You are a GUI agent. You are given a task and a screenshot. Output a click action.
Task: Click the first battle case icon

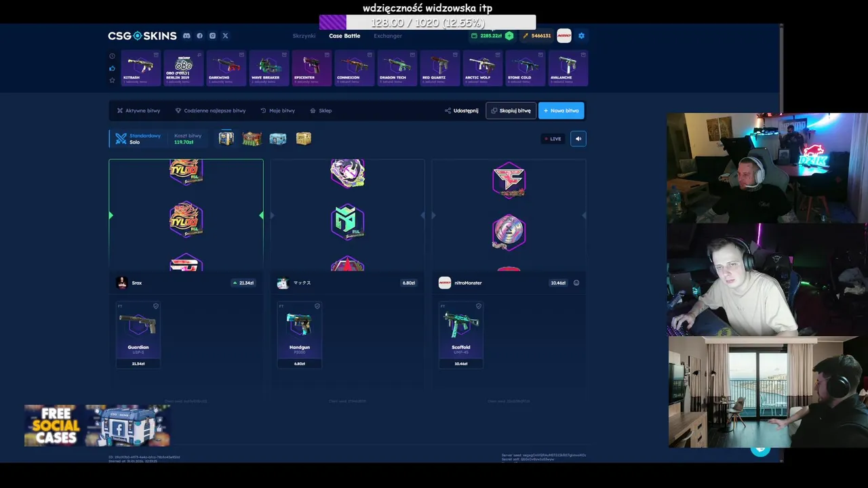[x=226, y=138]
